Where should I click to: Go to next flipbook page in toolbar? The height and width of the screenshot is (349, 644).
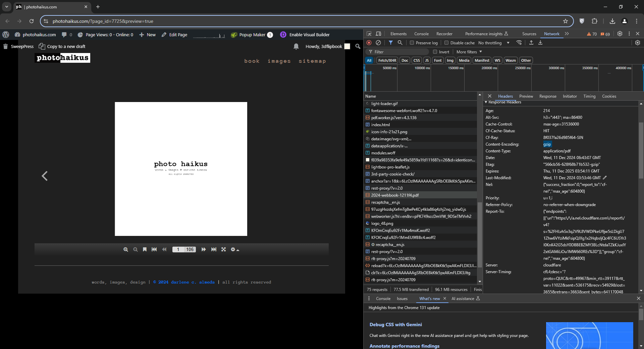[204, 249]
